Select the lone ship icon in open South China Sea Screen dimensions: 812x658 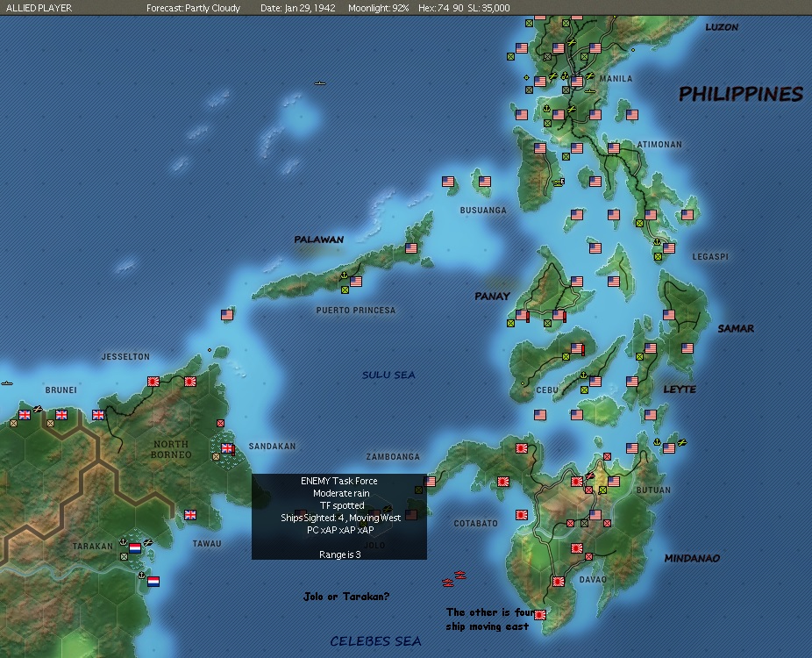[320, 82]
